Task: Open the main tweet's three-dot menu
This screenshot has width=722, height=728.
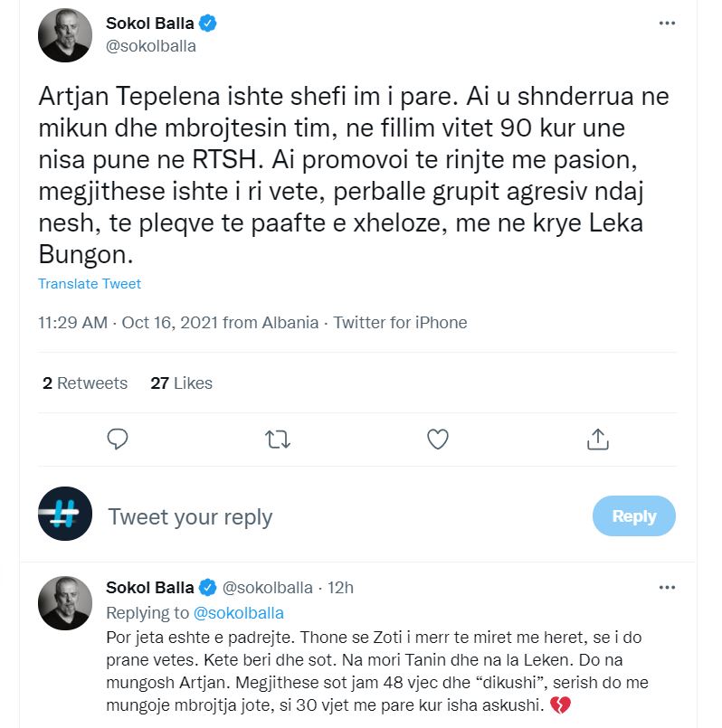Action: [668, 24]
